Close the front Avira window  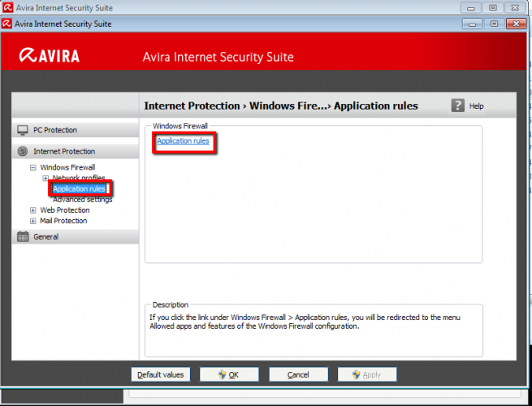tap(516, 24)
